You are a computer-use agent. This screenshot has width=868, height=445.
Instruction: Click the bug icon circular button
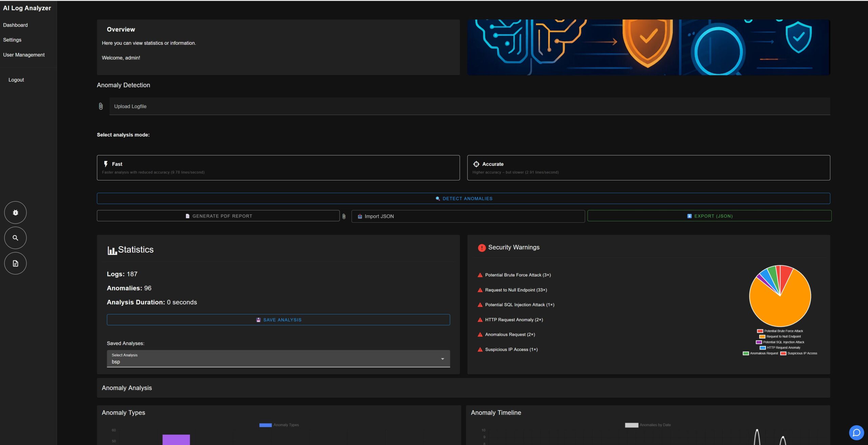tap(15, 212)
